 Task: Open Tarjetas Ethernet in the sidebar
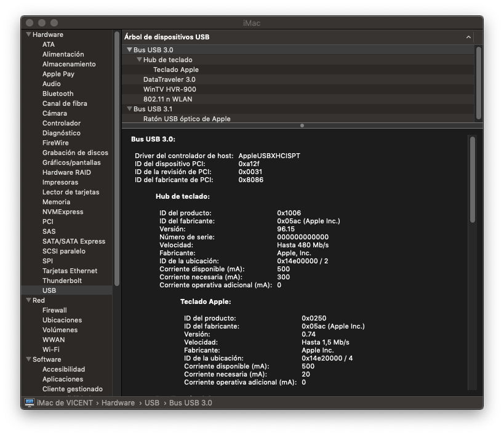(x=70, y=271)
